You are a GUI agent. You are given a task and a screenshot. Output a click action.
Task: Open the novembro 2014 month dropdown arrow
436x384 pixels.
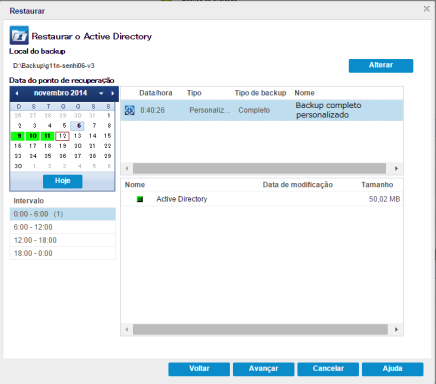click(101, 93)
